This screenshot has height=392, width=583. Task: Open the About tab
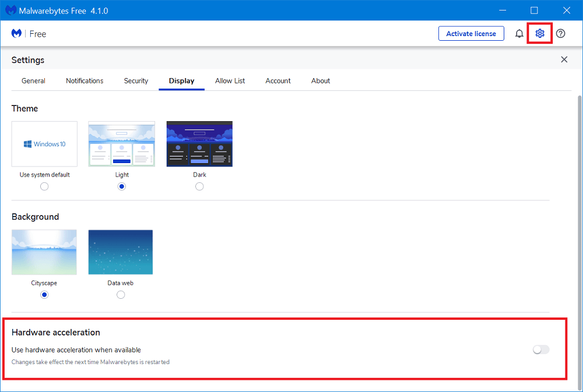tap(321, 80)
